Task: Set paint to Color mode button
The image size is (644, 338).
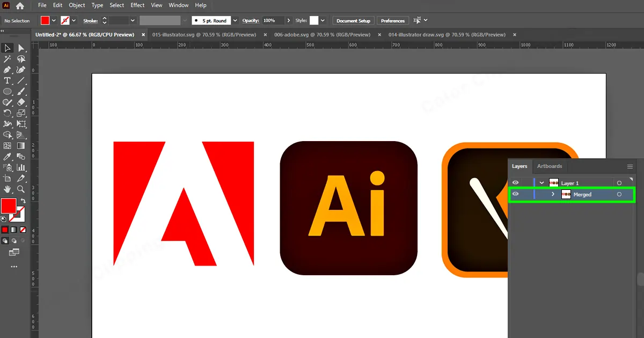Action: coord(5,229)
